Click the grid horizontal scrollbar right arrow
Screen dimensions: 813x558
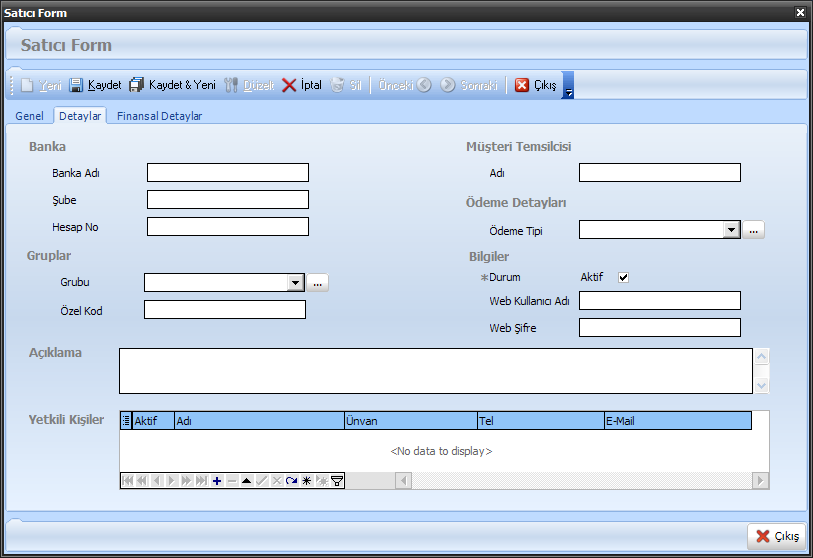tap(761, 481)
